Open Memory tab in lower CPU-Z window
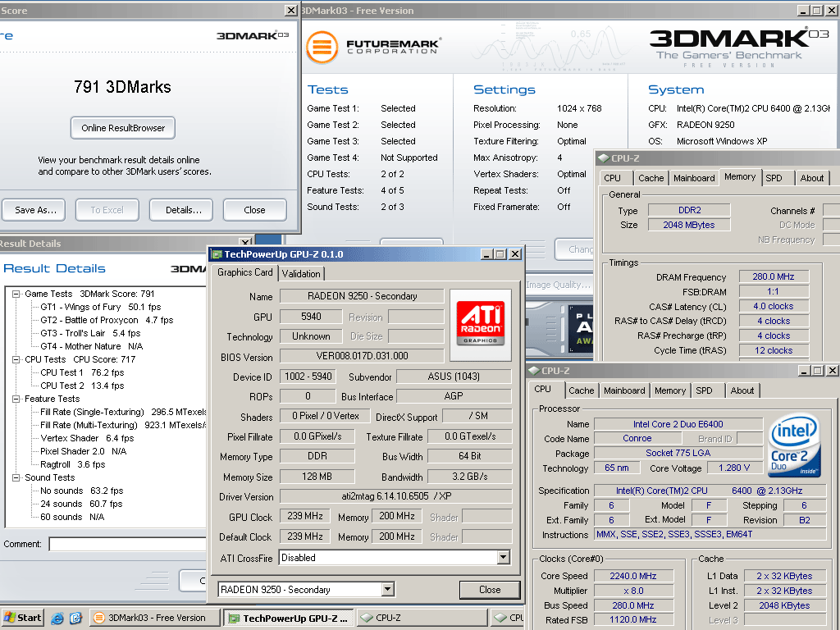 tap(670, 390)
